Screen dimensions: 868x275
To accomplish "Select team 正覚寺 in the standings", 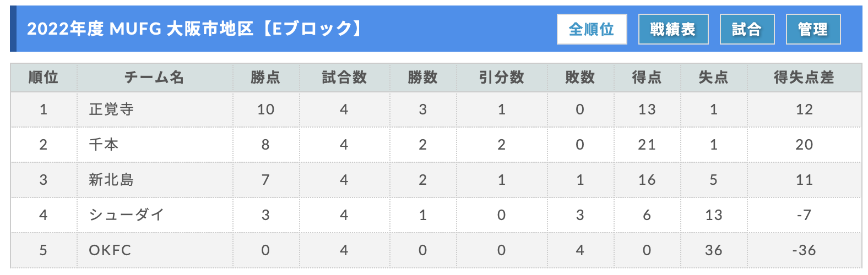I will click(x=111, y=109).
